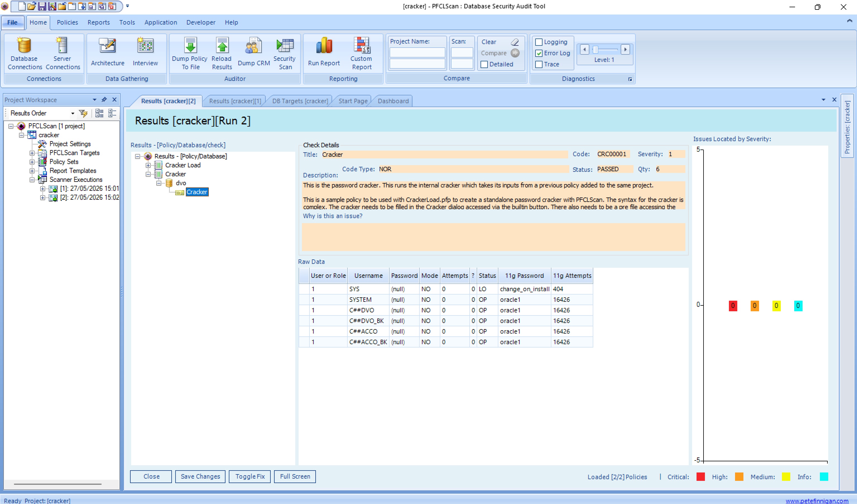This screenshot has height=504, width=857.
Task: Open the Database Connections tool
Action: tap(25, 53)
